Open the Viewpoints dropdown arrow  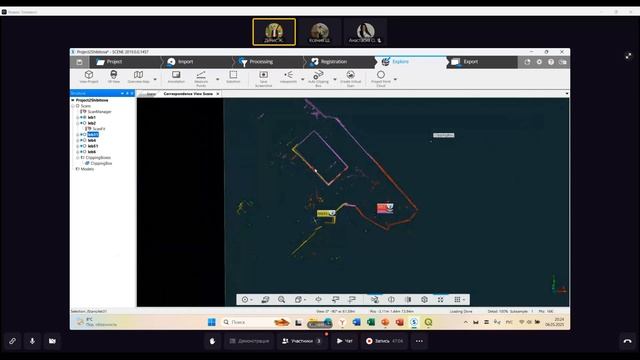pos(302,79)
